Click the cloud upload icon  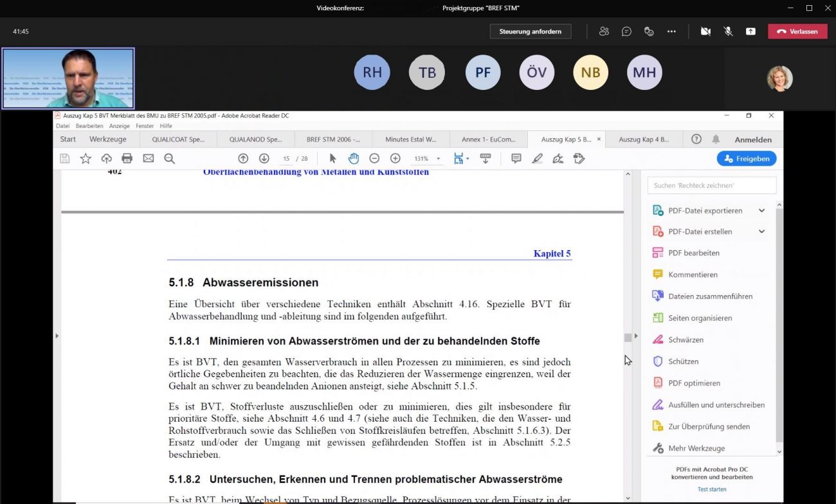(x=107, y=158)
